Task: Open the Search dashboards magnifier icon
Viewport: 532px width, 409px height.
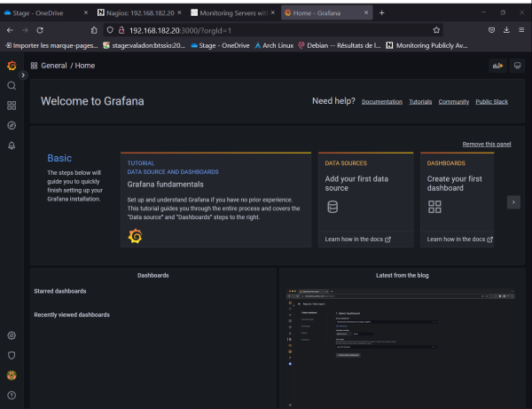Action: click(x=12, y=85)
